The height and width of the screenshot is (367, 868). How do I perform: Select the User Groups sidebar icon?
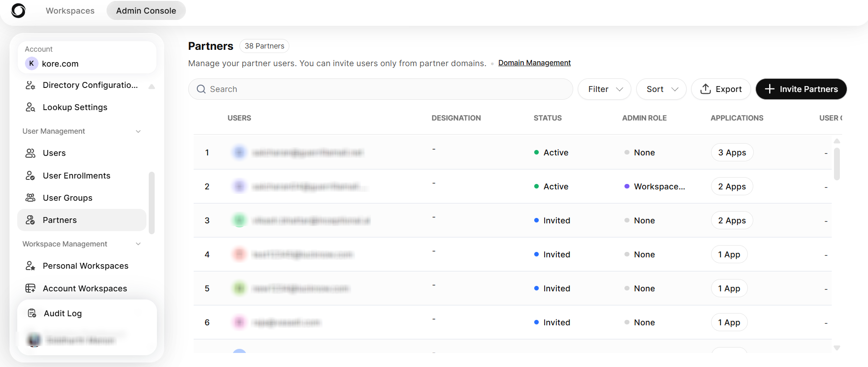pos(30,198)
